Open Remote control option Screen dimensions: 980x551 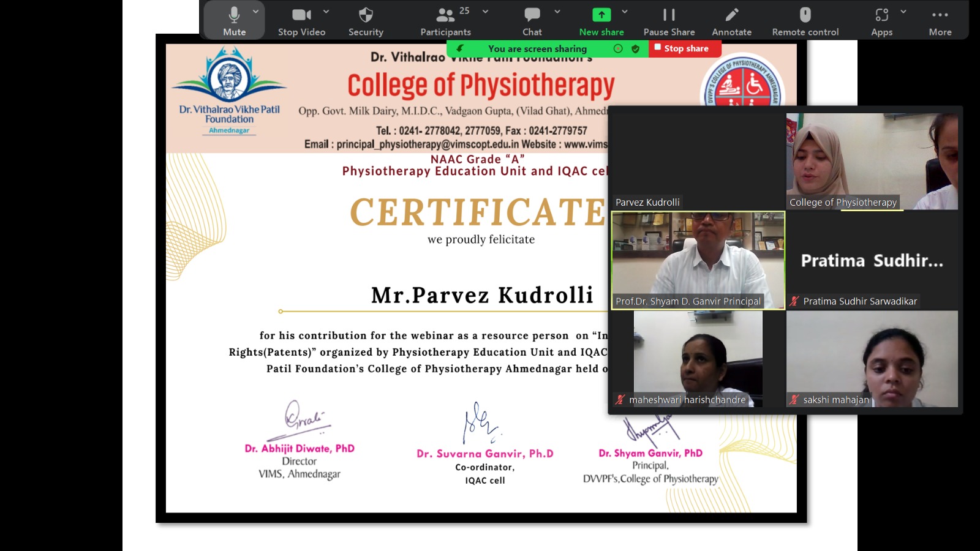pos(805,21)
